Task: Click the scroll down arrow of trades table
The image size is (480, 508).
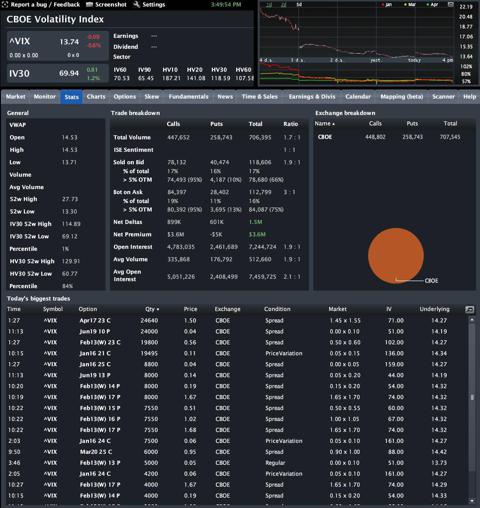Action: (472, 501)
